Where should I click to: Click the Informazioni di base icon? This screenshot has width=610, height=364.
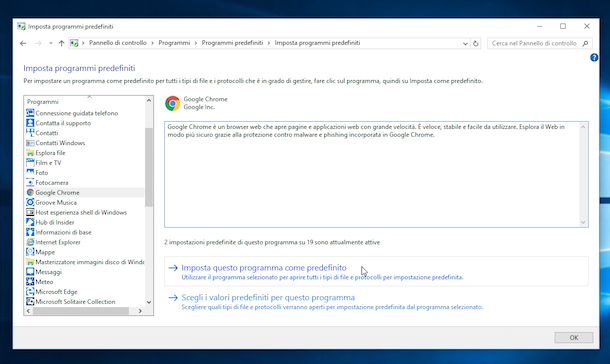tap(30, 232)
